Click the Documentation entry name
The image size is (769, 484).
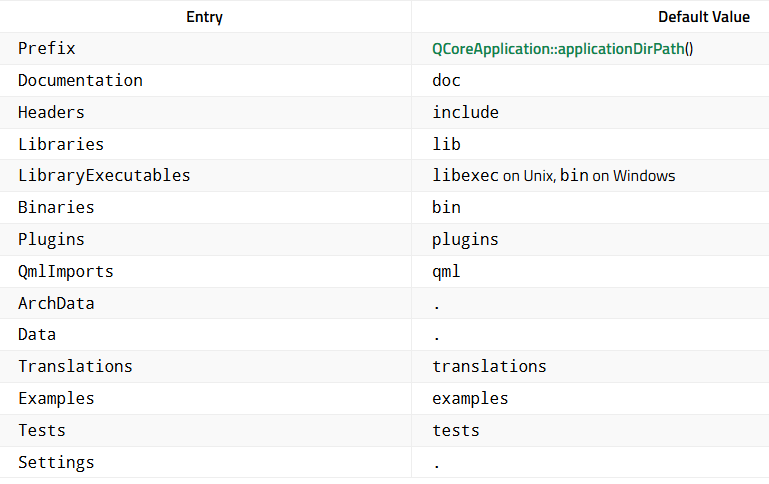pyautogui.click(x=80, y=80)
